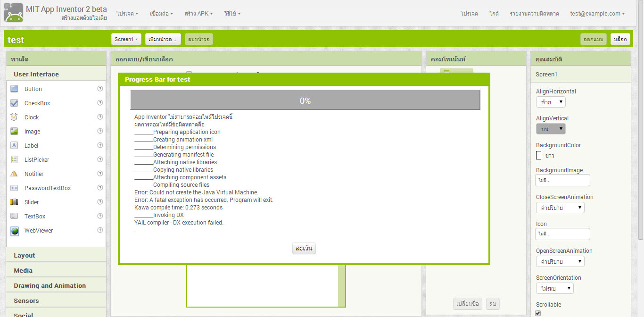Open the โปรเจค link beside ไกด์
Image resolution: width=644 pixels, height=317 pixels.
(x=469, y=14)
